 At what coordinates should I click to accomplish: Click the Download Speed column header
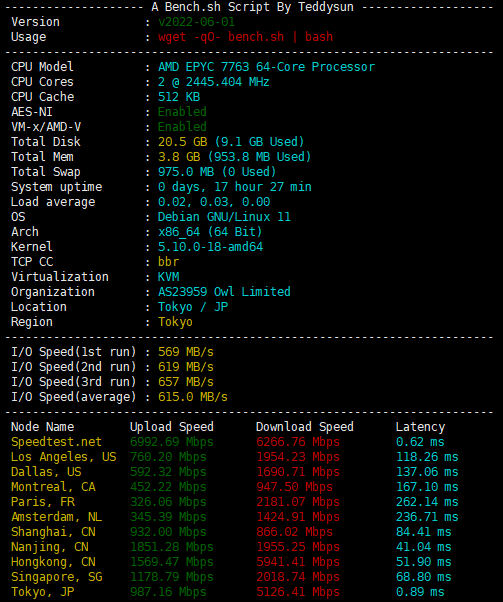point(305,427)
